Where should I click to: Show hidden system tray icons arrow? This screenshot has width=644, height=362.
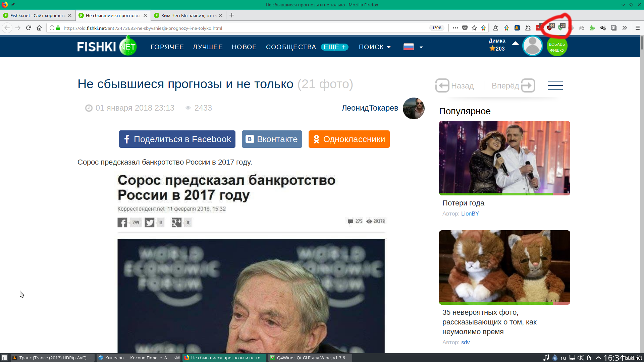[x=598, y=358]
